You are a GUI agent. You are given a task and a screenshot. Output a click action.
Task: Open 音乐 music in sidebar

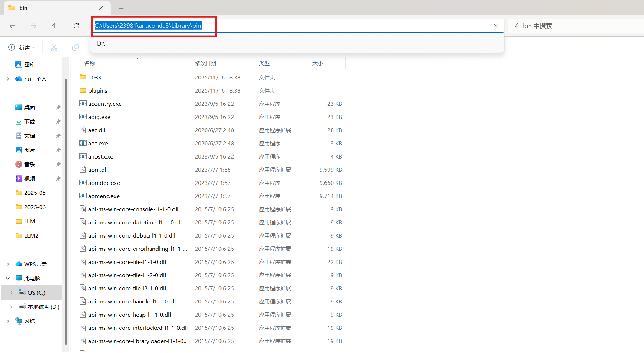tap(25, 164)
